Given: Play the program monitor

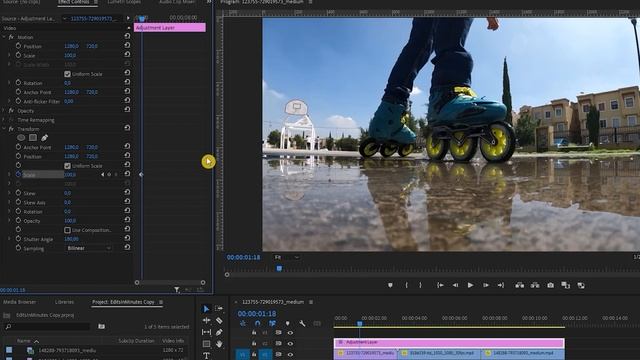Looking at the screenshot, I should [x=470, y=285].
